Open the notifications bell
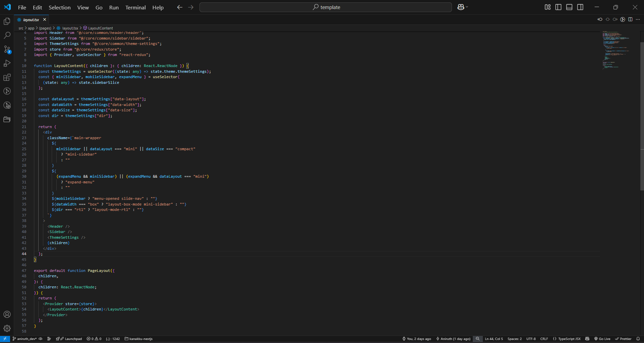644x343 pixels. [638, 339]
